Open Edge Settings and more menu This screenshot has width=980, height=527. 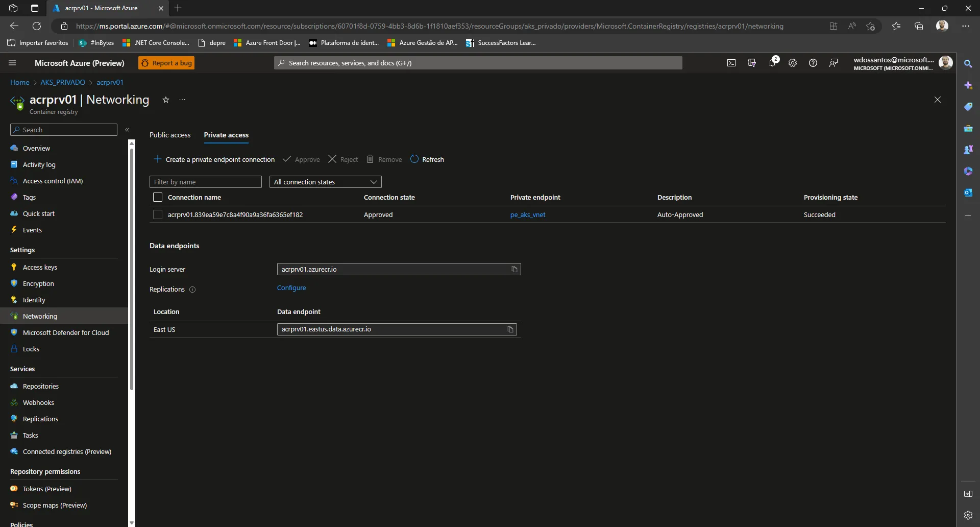point(966,26)
